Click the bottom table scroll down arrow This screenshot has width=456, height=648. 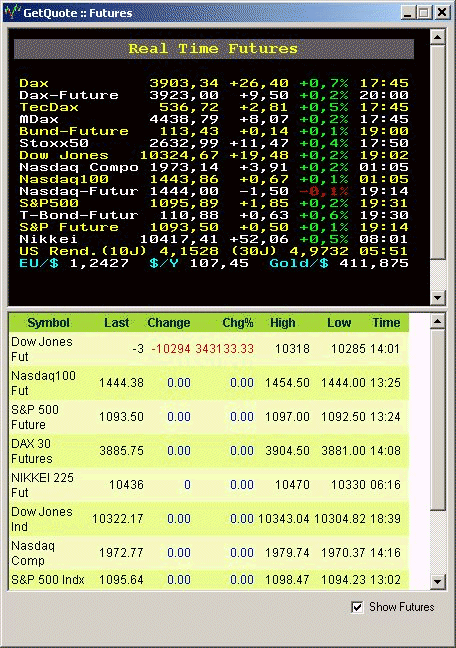437,581
